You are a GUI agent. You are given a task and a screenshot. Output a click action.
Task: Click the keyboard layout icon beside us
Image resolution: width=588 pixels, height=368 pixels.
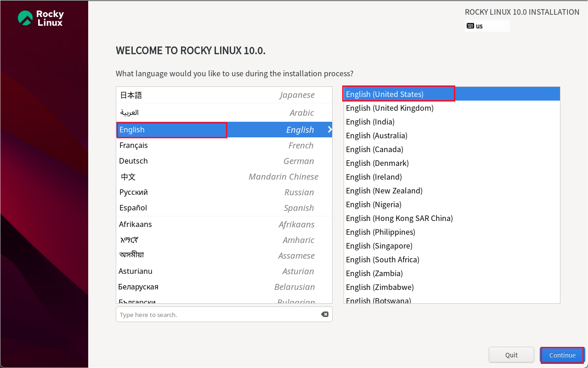pyautogui.click(x=470, y=26)
